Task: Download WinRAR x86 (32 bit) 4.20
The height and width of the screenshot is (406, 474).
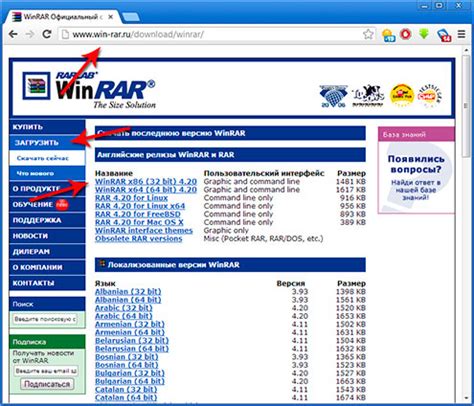Action: tap(146, 182)
